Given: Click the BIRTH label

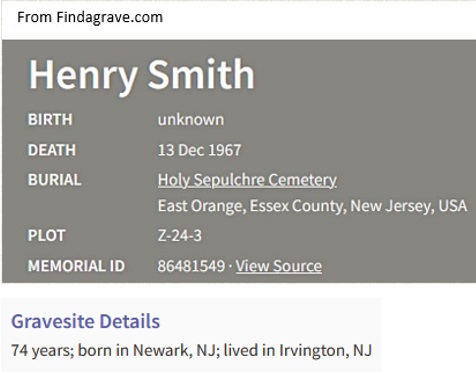Looking at the screenshot, I should [x=50, y=120].
